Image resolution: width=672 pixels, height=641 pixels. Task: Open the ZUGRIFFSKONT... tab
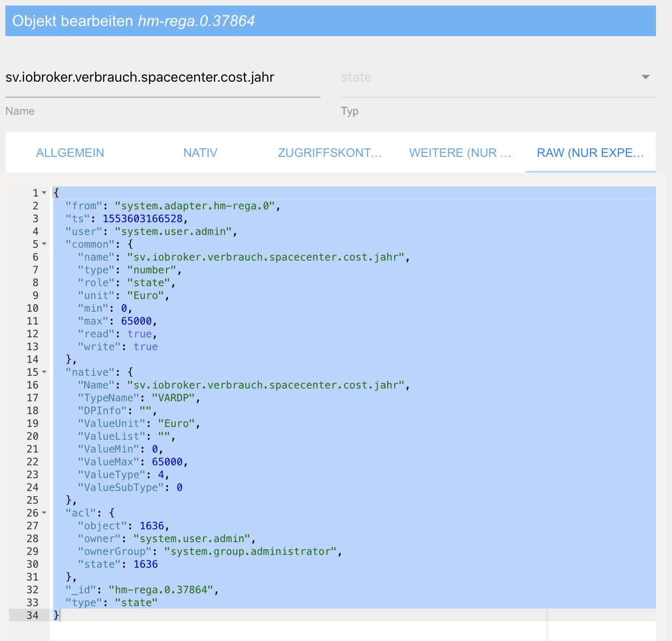(x=330, y=153)
